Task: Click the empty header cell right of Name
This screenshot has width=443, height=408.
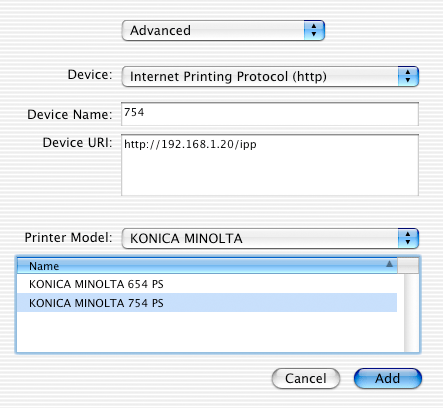Action: pyautogui.click(x=408, y=266)
